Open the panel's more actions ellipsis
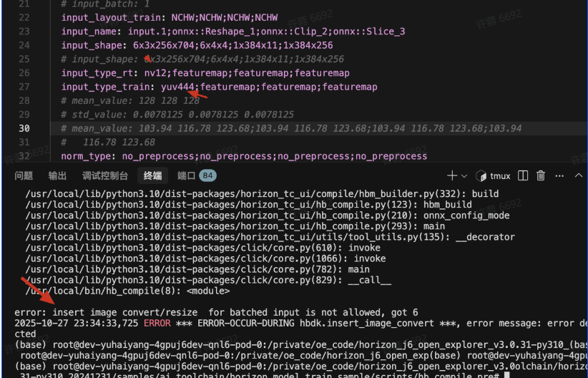 click(559, 175)
